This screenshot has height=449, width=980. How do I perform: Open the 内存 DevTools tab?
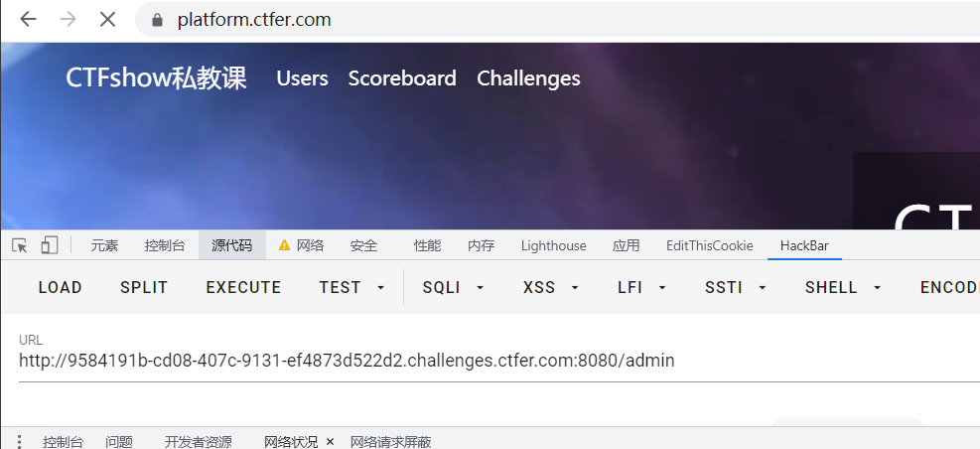[482, 245]
